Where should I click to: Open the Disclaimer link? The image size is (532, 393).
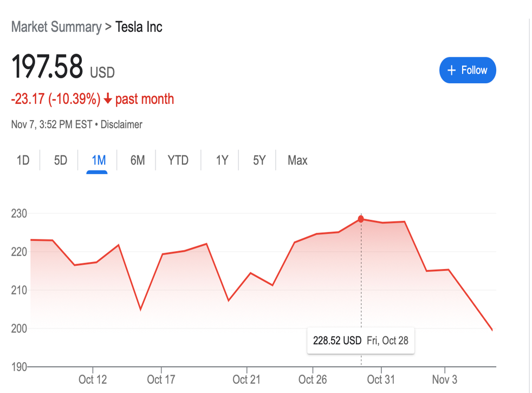coord(121,125)
